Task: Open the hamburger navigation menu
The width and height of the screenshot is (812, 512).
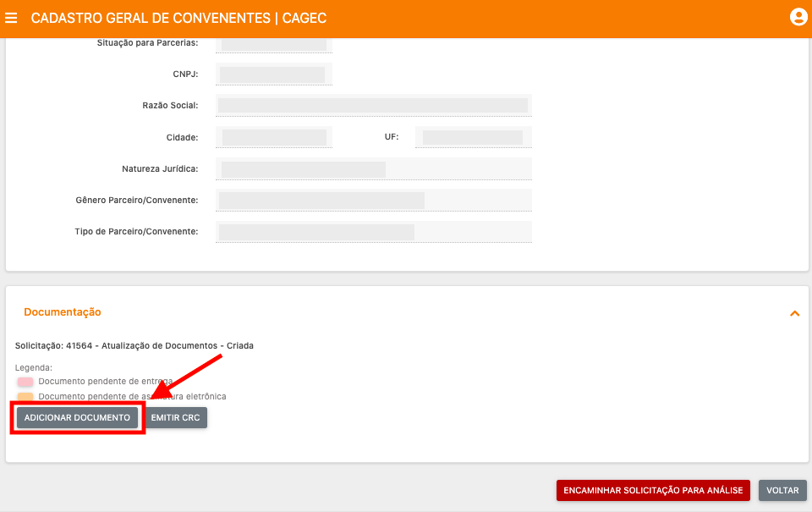Action: (12, 18)
